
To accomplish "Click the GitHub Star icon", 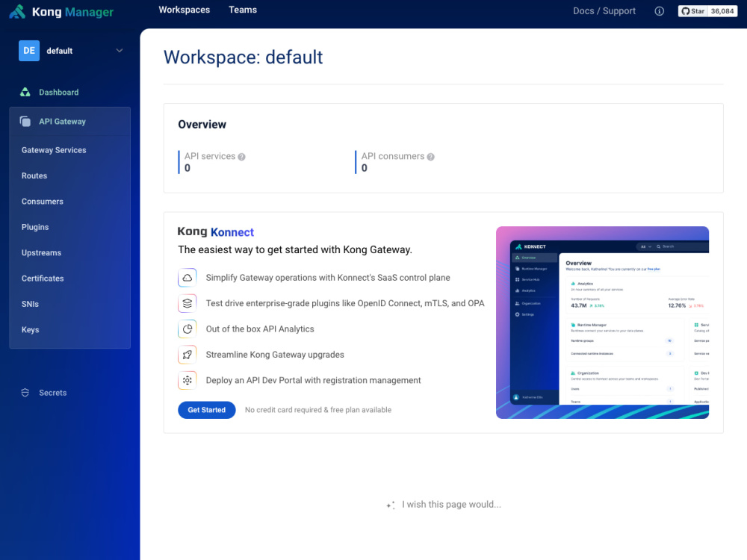I will 687,10.
